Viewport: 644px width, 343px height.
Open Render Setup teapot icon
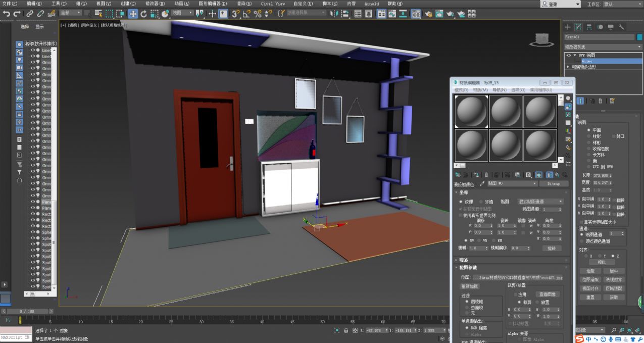tap(429, 14)
